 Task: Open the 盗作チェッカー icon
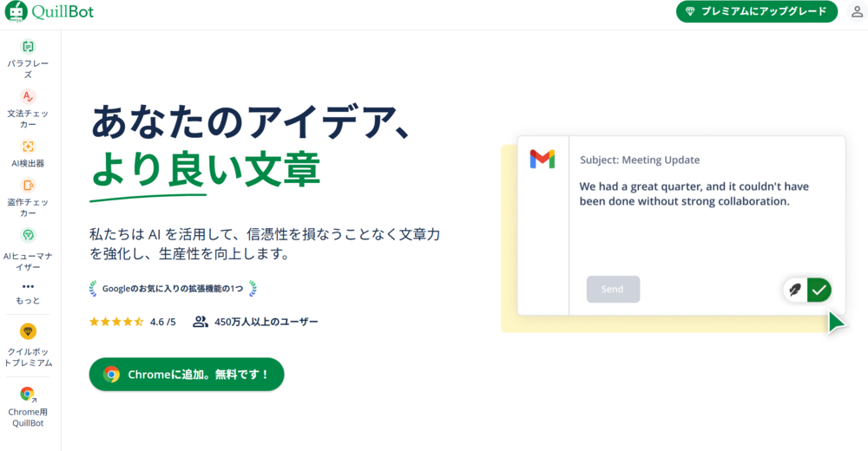click(x=28, y=186)
